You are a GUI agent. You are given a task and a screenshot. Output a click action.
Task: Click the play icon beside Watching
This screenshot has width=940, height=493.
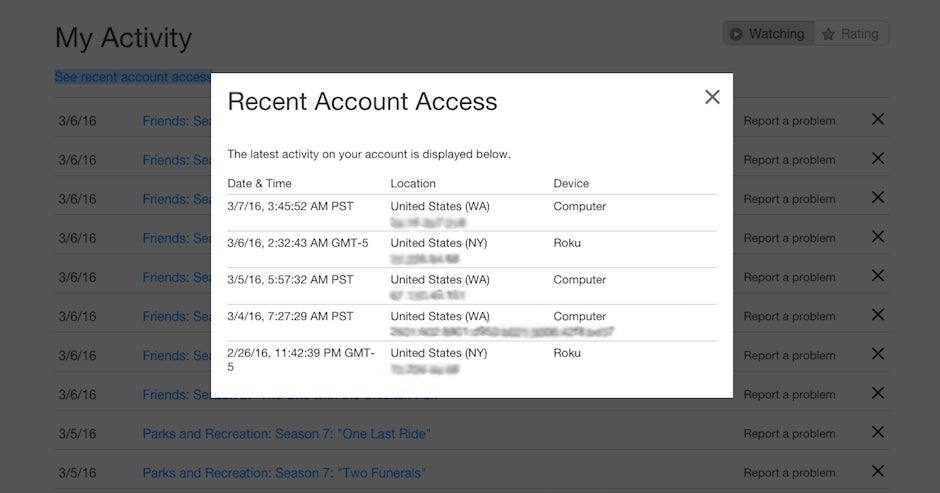736,34
